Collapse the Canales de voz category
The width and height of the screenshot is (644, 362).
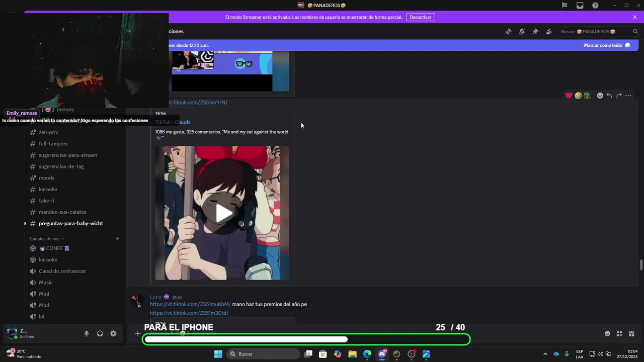[x=47, y=239]
